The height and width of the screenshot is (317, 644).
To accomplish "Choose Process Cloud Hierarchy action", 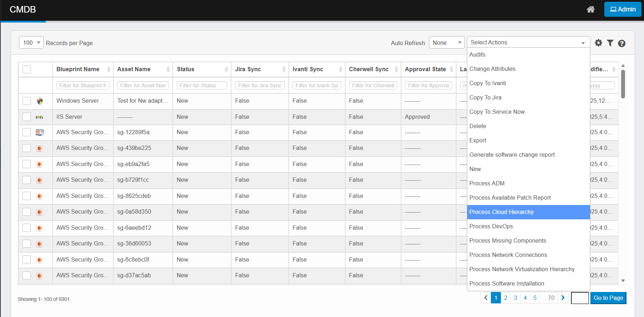I will click(501, 212).
